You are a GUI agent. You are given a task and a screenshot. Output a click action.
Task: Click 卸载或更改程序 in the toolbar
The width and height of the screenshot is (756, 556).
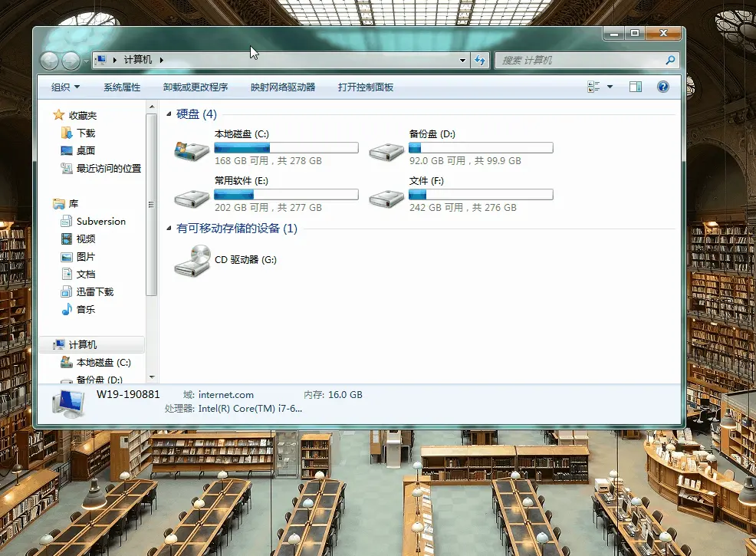click(196, 87)
